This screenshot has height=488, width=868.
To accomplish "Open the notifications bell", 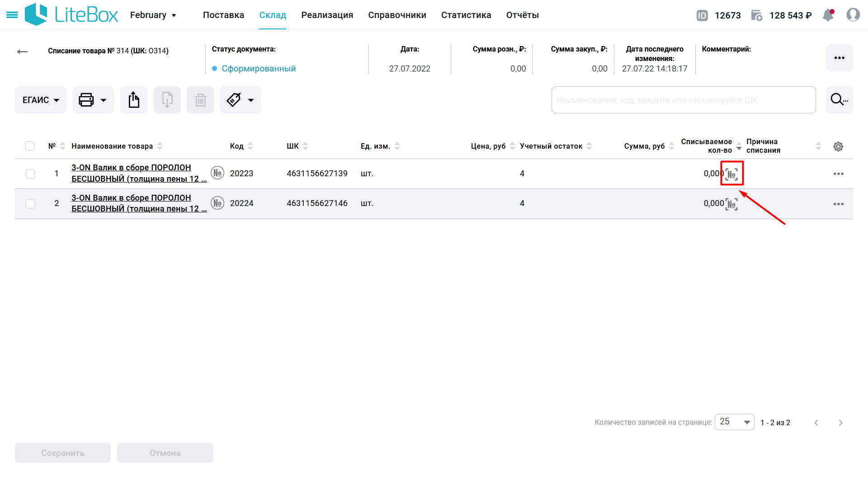I will click(x=828, y=15).
